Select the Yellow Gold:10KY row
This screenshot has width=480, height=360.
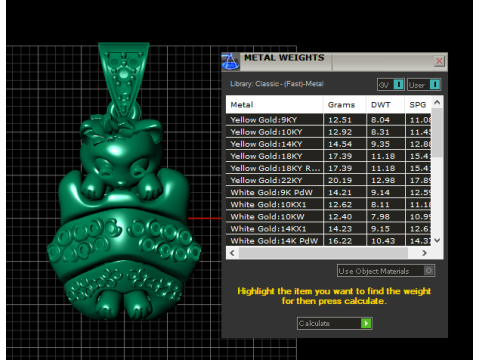pos(328,132)
